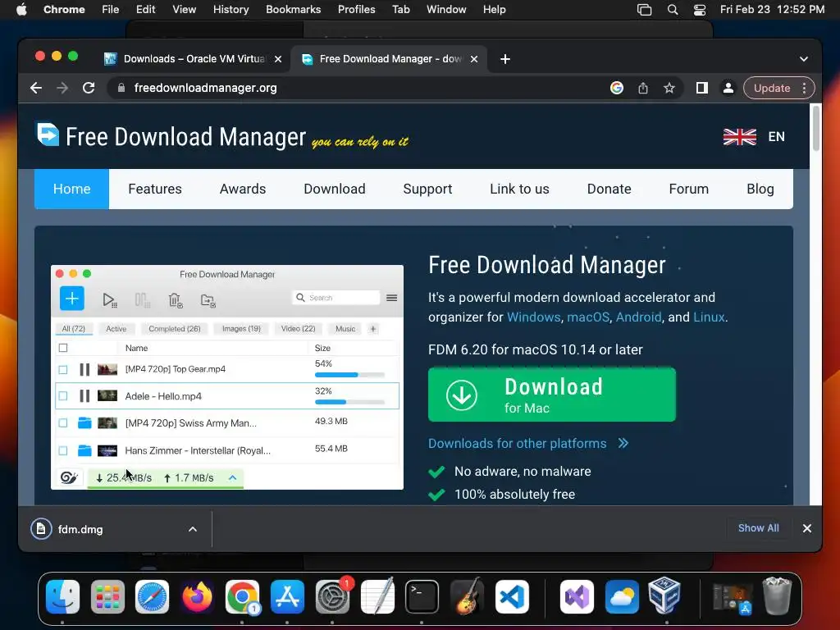840x630 pixels.
Task: Open Control Center in menu bar
Action: click(x=700, y=10)
